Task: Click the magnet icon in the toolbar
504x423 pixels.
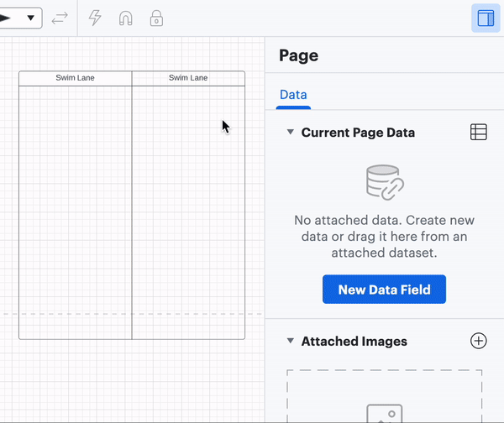Action: (x=125, y=18)
